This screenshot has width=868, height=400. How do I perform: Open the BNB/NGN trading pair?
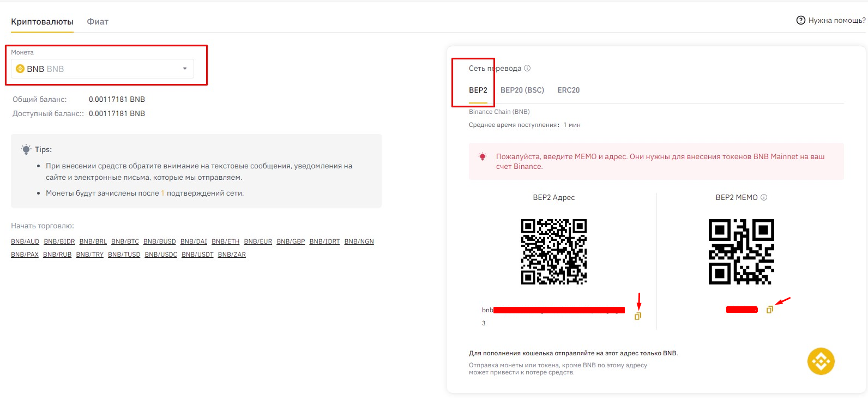[359, 241]
